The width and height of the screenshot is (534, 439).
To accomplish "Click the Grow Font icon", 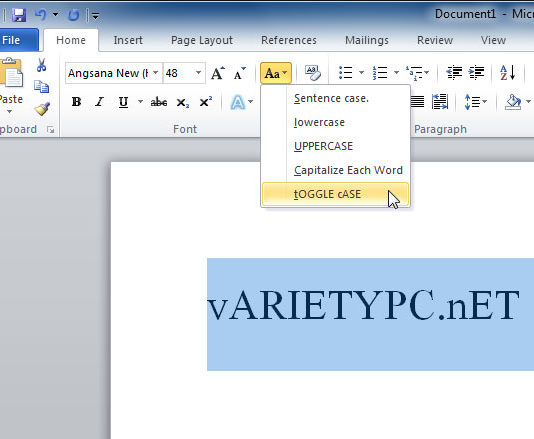I will coord(218,73).
